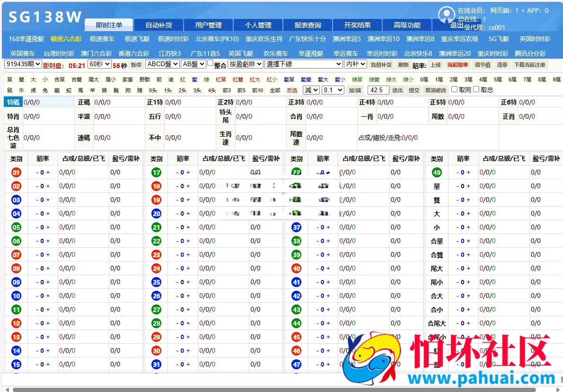This screenshot has width=563, height=392.
Task: Click the 批量补货 button
Action: [381, 65]
